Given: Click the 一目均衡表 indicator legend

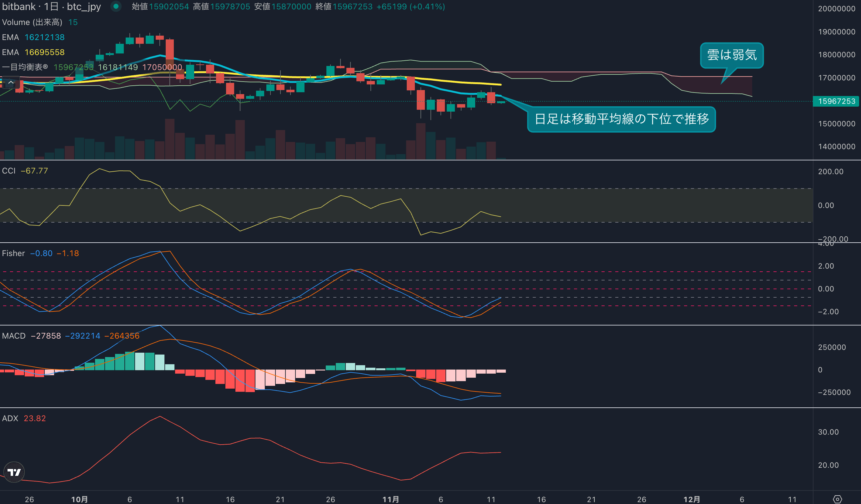Looking at the screenshot, I should coord(25,67).
